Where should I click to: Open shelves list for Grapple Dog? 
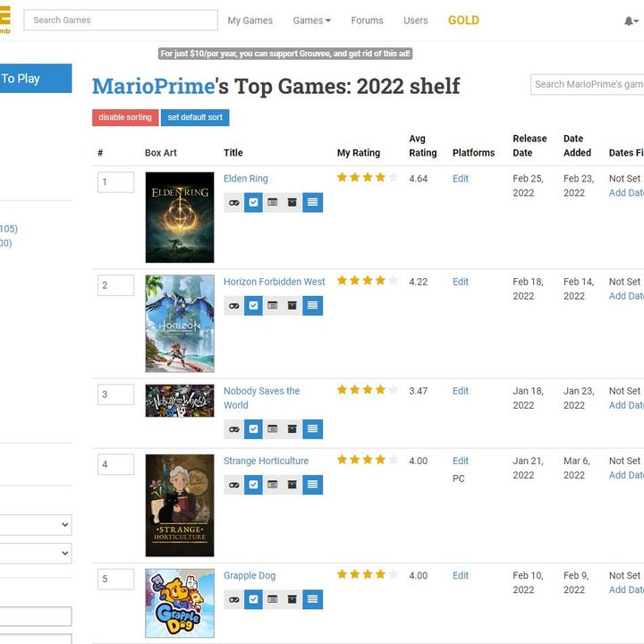(312, 599)
